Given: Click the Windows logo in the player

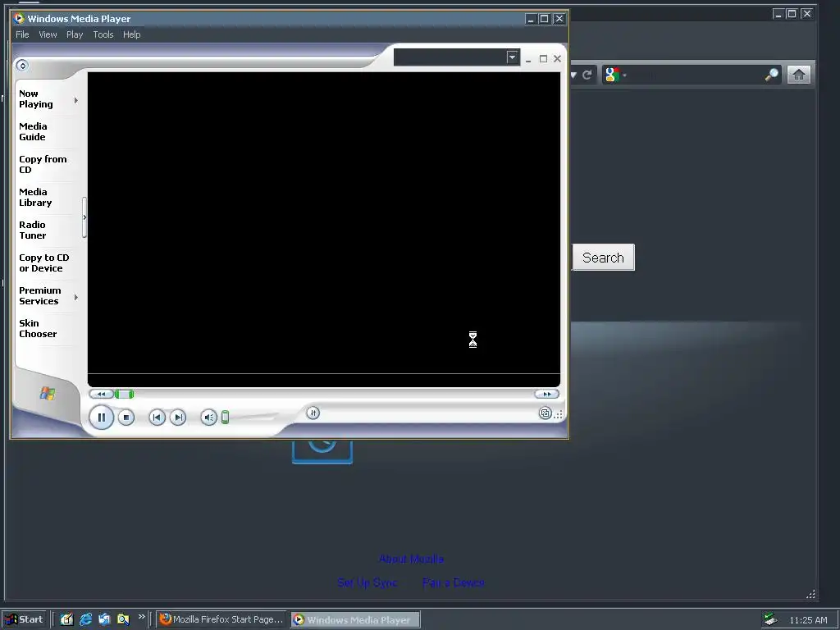Looking at the screenshot, I should [x=47, y=393].
